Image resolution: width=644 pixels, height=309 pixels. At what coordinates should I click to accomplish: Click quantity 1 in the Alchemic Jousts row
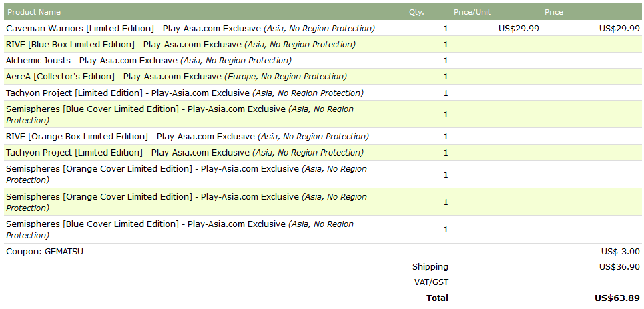446,61
